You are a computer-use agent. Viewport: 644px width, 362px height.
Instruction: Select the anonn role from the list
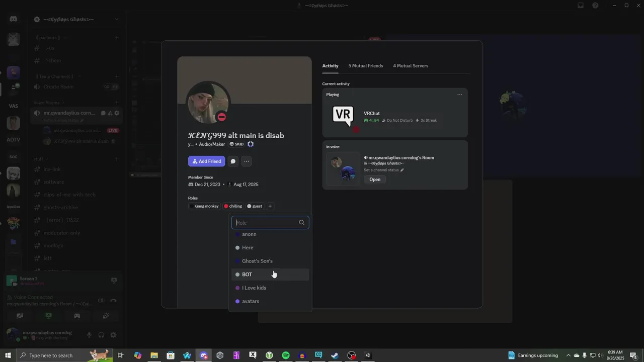[x=270, y=234]
